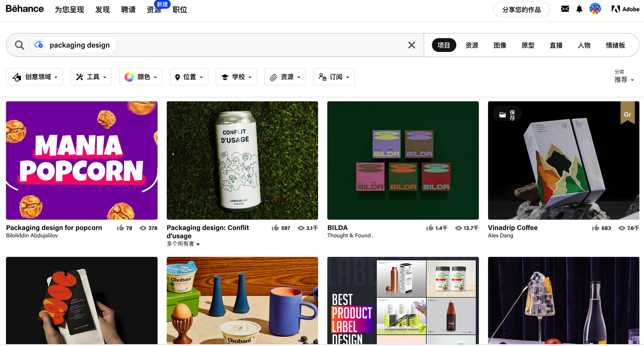This screenshot has height=346, width=644.
Task: Click the search magnifier icon
Action: 19,45
